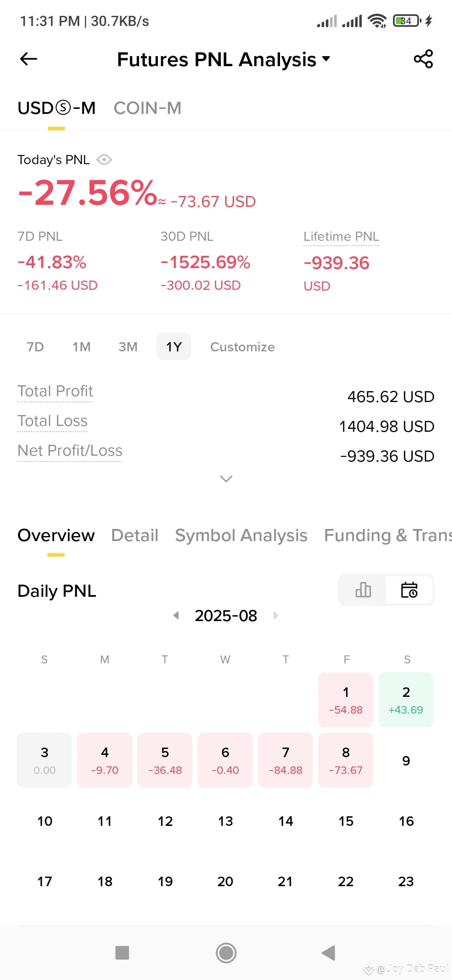Go to next month arrow
452x980 pixels.
pos(276,615)
